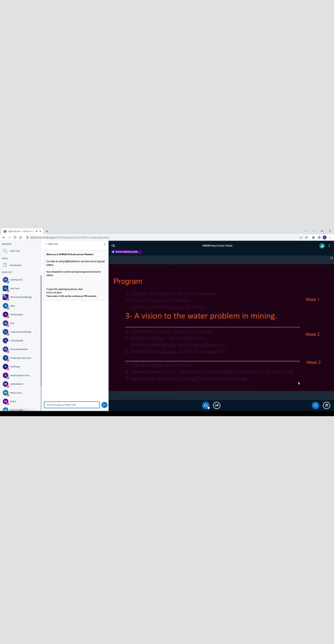Go back in the browser history
Image resolution: width=334 pixels, height=644 pixels.
pyautogui.click(x=4, y=237)
